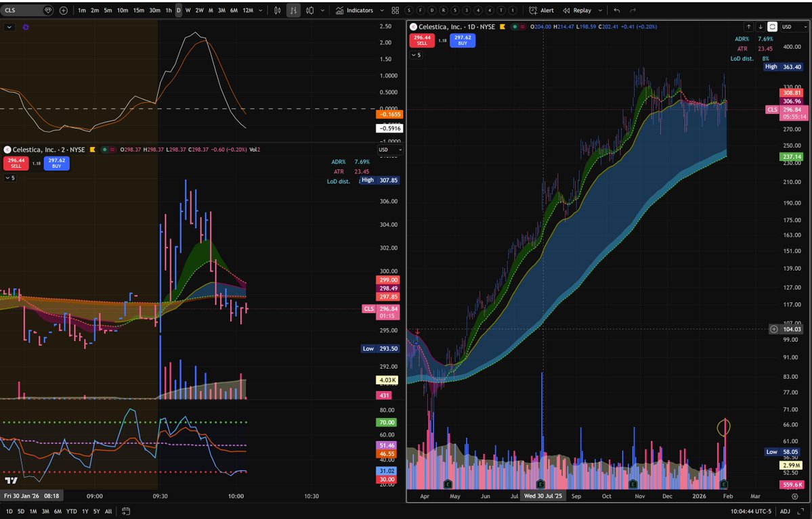Screen dimensions: 812x519
Task: Click the 296.44 SELL button on the 2-minute chart
Action: point(16,163)
